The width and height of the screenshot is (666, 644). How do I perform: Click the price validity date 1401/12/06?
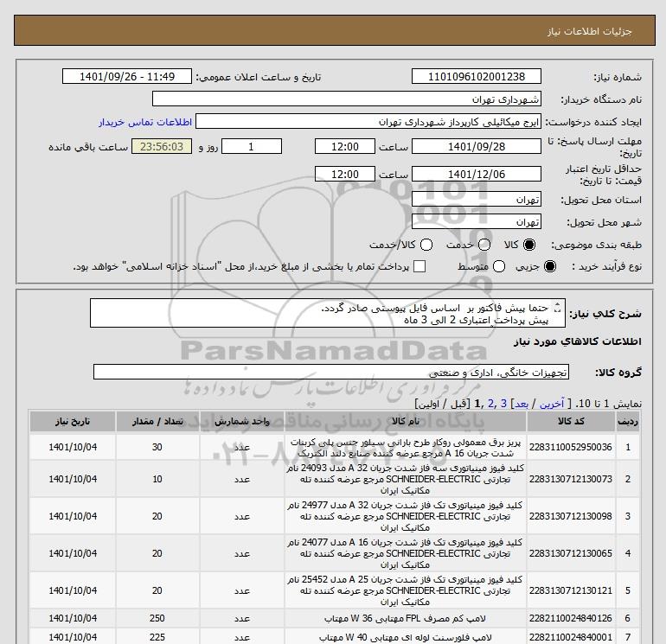[x=477, y=174]
